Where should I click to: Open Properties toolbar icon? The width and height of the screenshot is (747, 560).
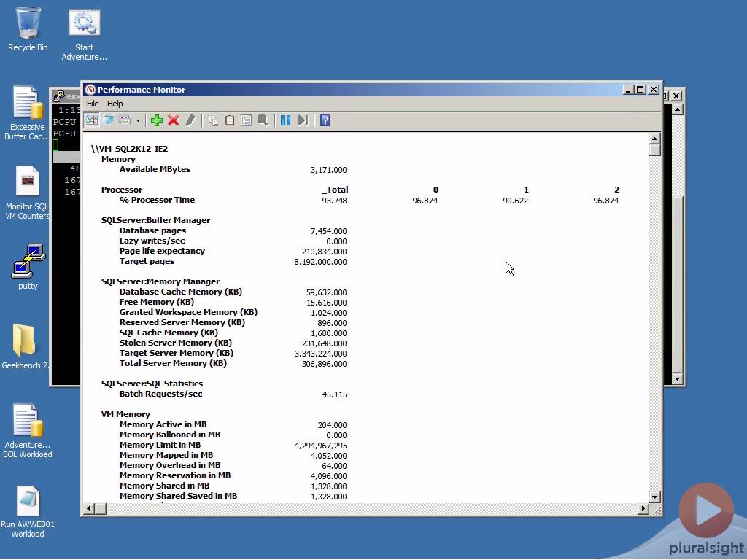[x=246, y=120]
